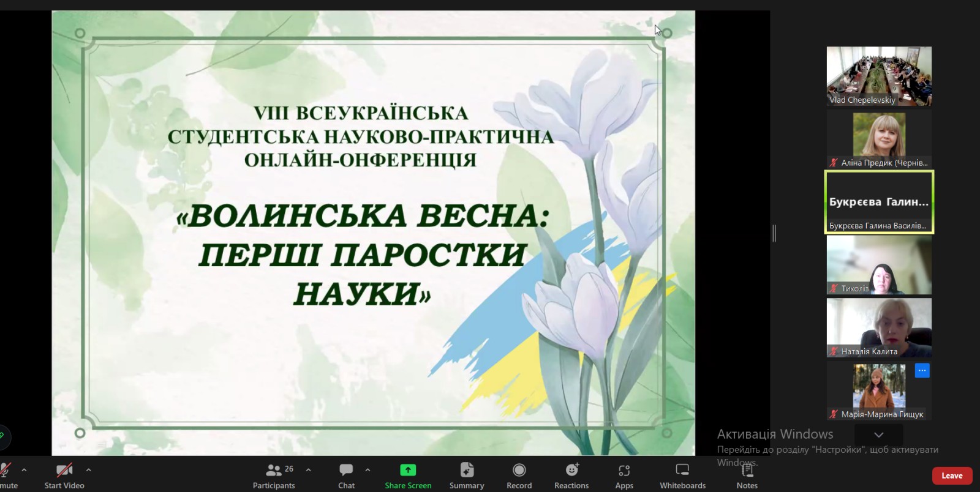Click the green Share Screen icon
Screen dimensions: 980x492
(x=408, y=470)
